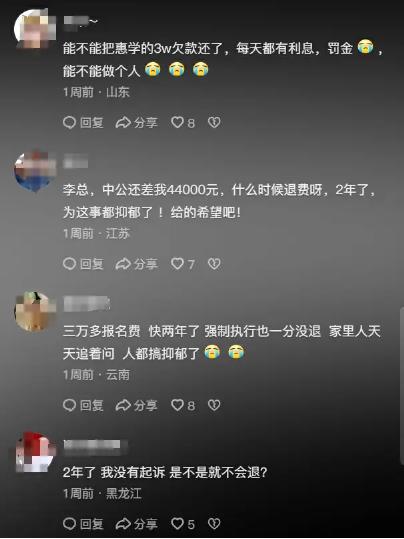Like the Heilongjiang comment about 起诉

pyautogui.click(x=183, y=524)
